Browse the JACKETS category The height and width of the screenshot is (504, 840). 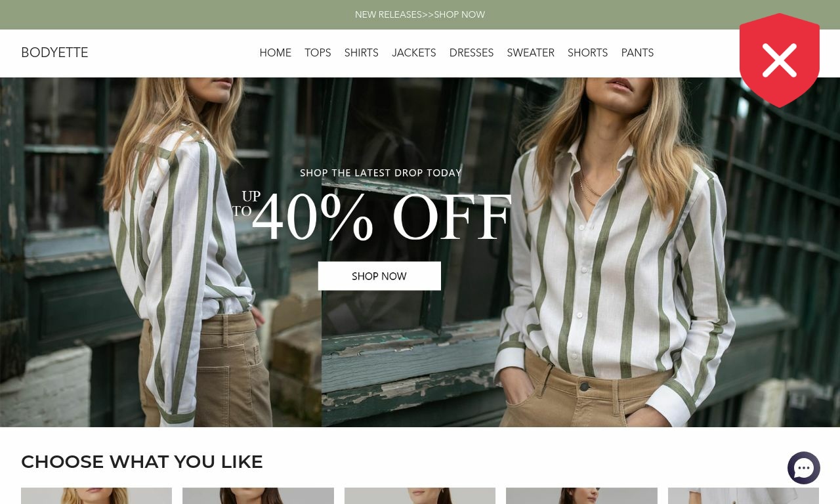414,53
